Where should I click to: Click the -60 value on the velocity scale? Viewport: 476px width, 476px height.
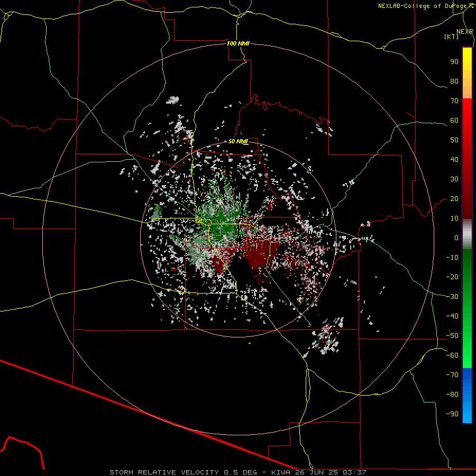452,355
